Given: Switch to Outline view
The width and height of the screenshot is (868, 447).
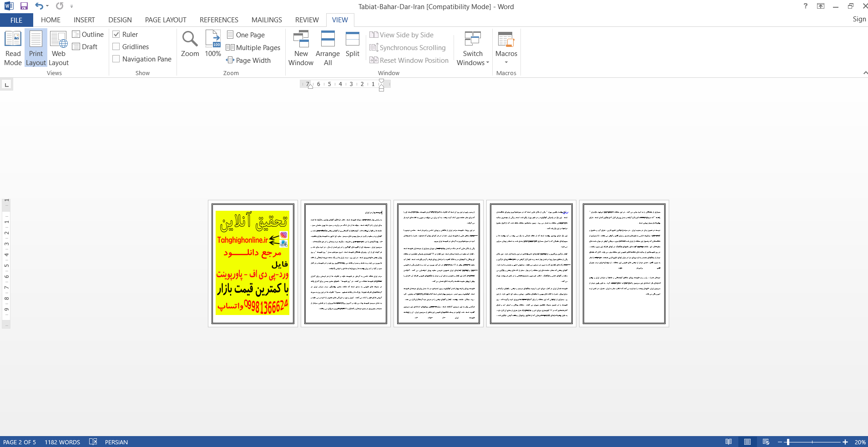Looking at the screenshot, I should pos(88,35).
